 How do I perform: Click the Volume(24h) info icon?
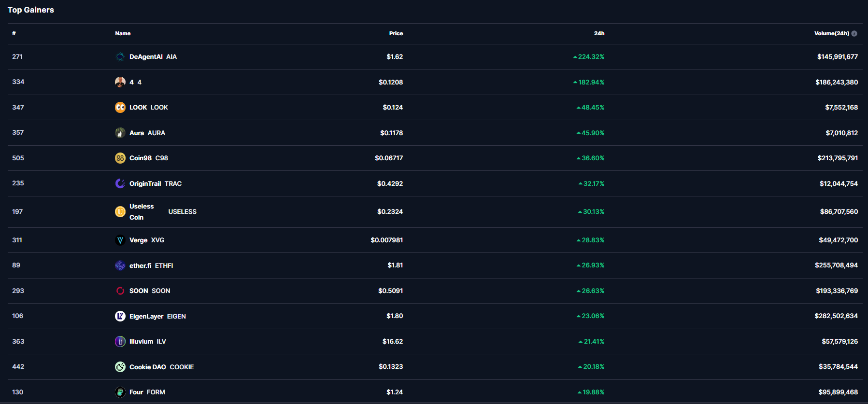(x=854, y=34)
